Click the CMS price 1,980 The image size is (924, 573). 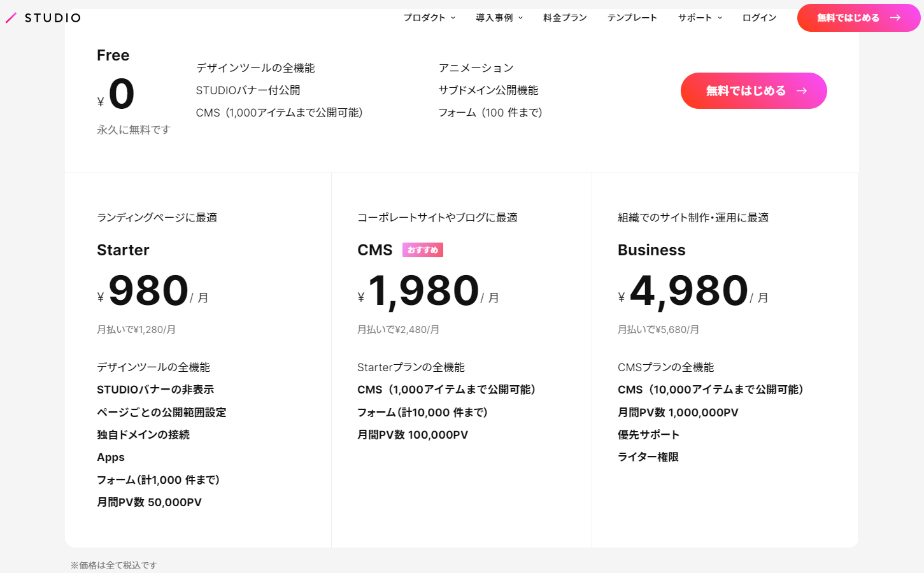pyautogui.click(x=423, y=291)
